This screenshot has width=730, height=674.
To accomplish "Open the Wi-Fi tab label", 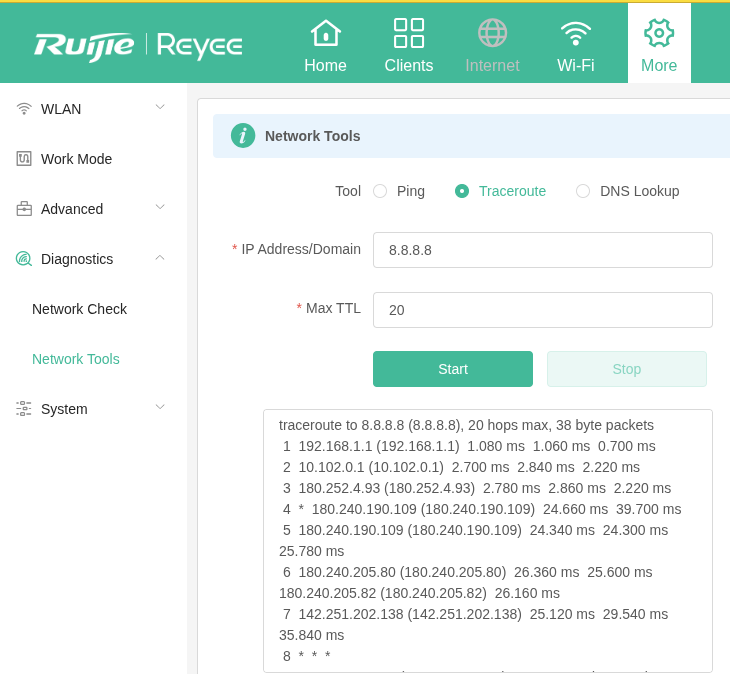I will 576,66.
